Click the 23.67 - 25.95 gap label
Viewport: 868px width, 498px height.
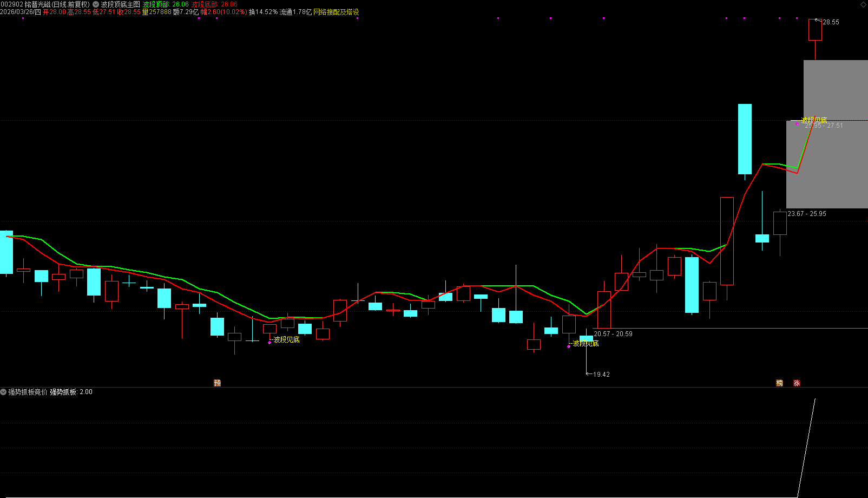(x=807, y=214)
